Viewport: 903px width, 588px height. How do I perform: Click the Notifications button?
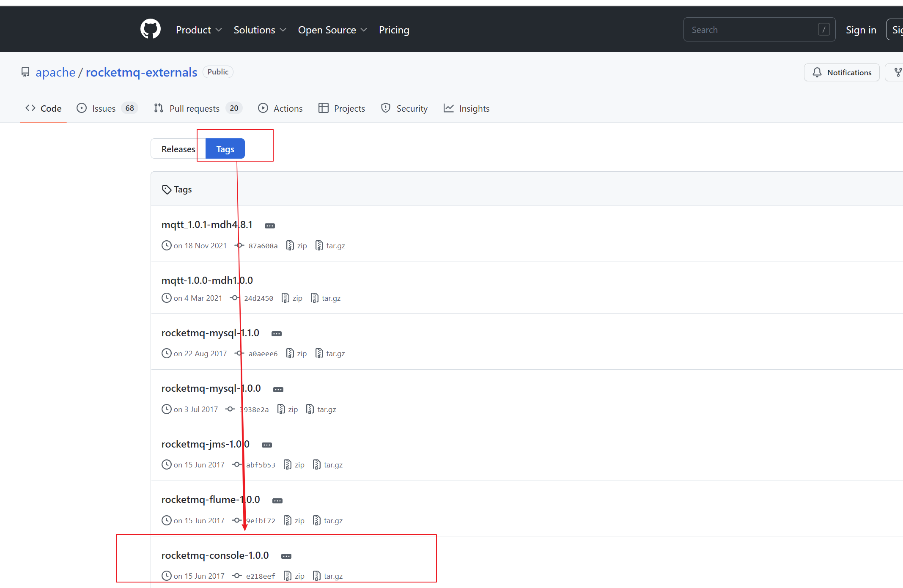click(x=842, y=72)
